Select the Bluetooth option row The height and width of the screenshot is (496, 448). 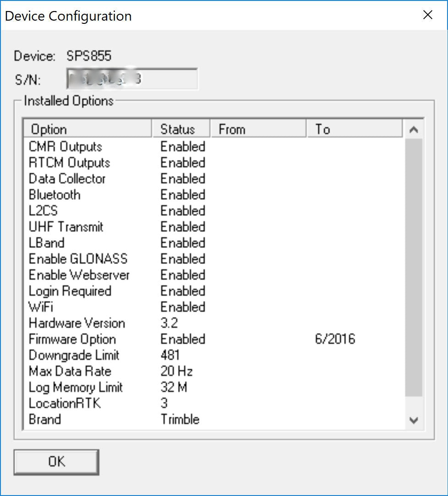coord(55,195)
